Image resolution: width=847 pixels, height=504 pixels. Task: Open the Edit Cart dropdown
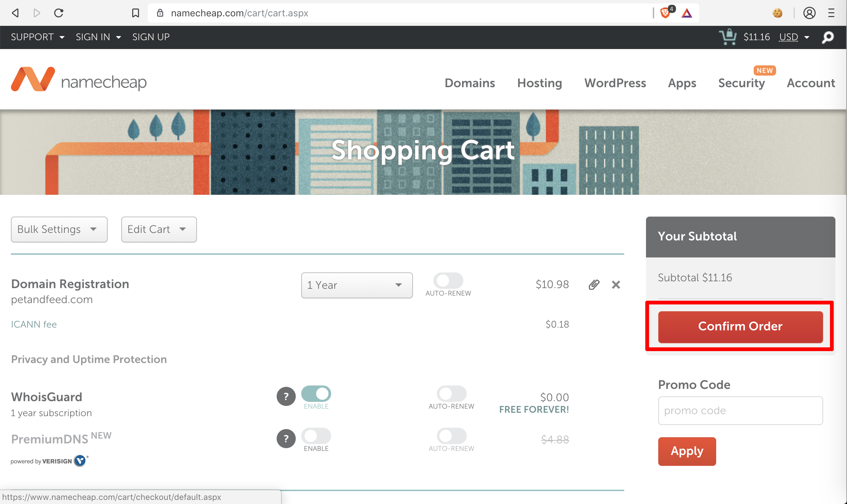[159, 230]
